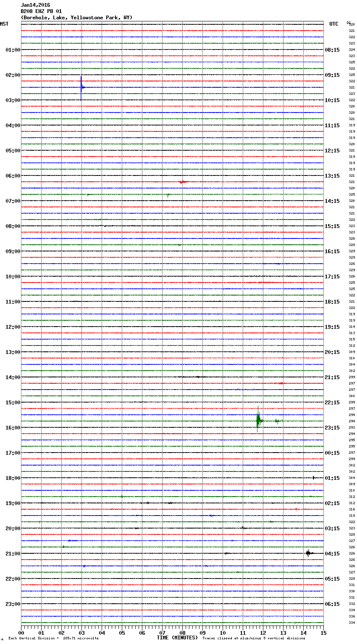Screen dimensions: 357x644
Task: Select the station code B208 EHZ PB 01
Action: [41, 11]
